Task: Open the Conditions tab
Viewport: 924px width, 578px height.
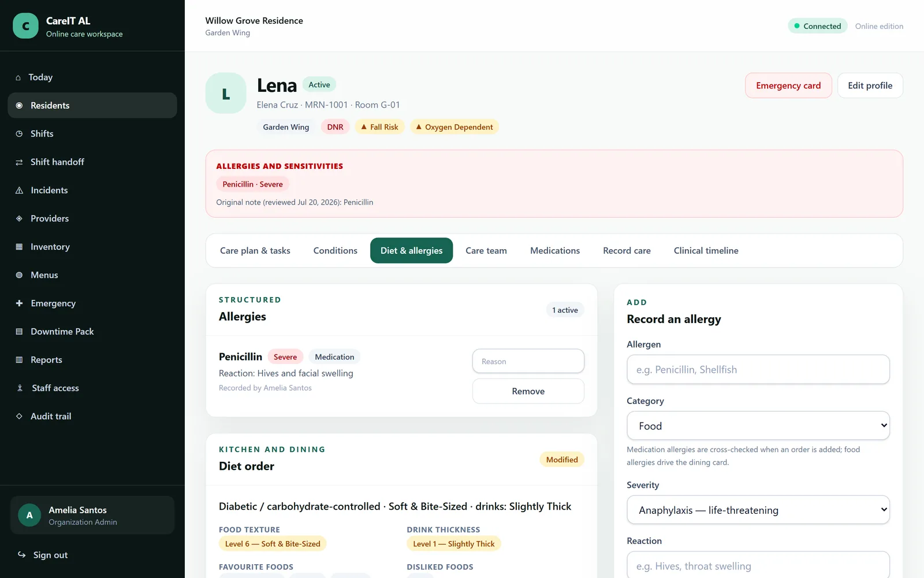Action: [x=335, y=250]
